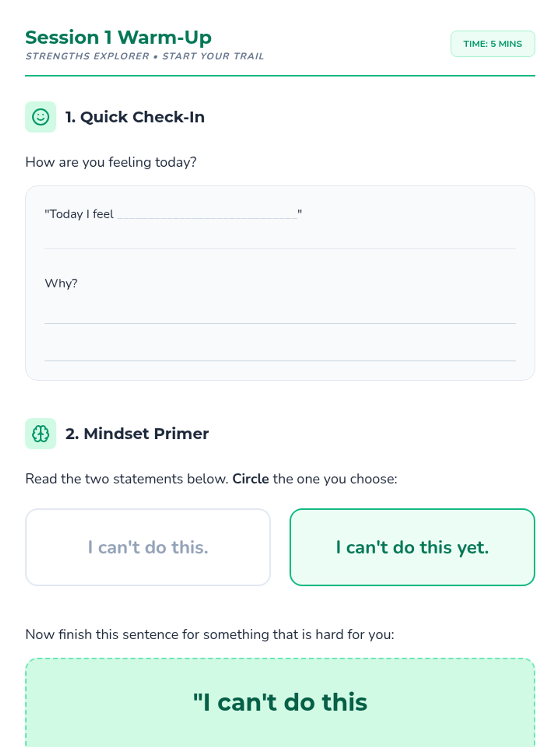Click the "2. Mindset Primer" heading
This screenshot has height=747, width=560.
pyautogui.click(x=137, y=434)
